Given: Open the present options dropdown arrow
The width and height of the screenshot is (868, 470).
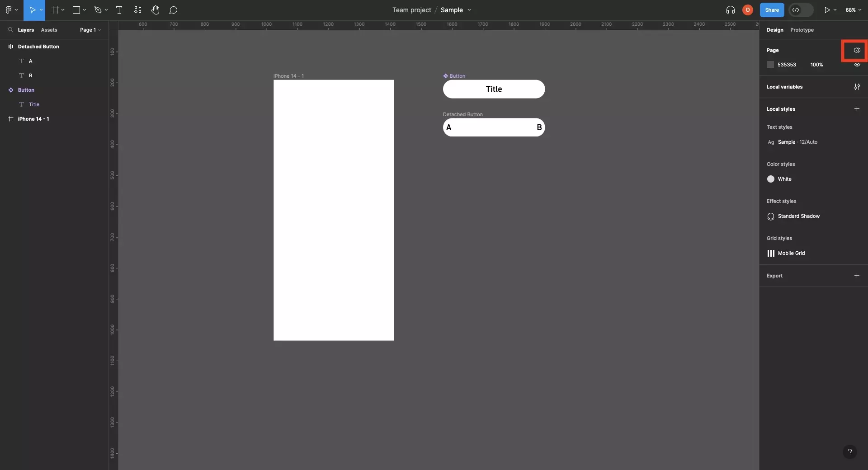Looking at the screenshot, I should point(835,10).
